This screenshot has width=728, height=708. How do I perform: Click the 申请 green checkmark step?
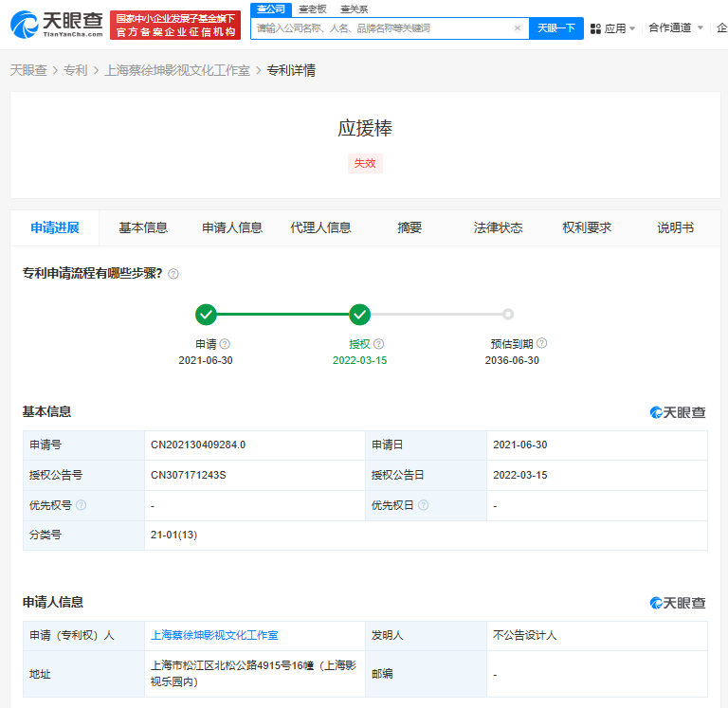tap(206, 315)
